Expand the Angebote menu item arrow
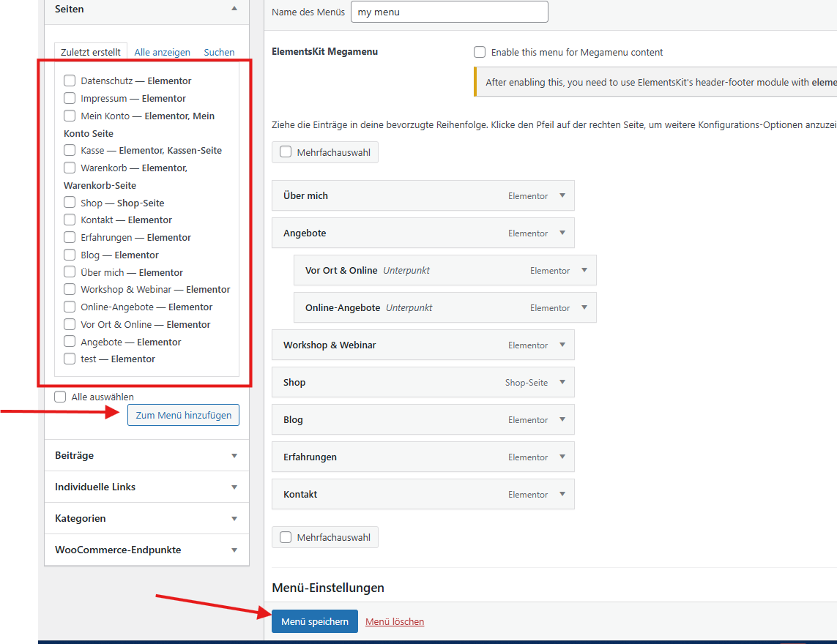837x644 pixels. pos(562,233)
